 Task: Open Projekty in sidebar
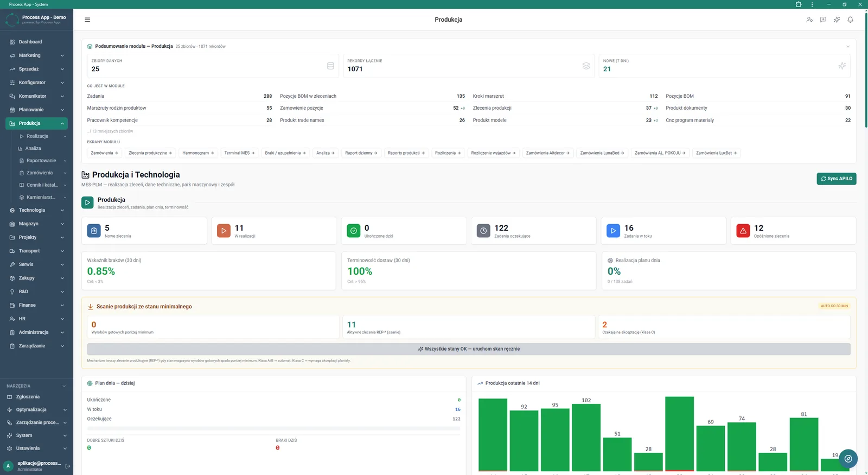click(36, 237)
